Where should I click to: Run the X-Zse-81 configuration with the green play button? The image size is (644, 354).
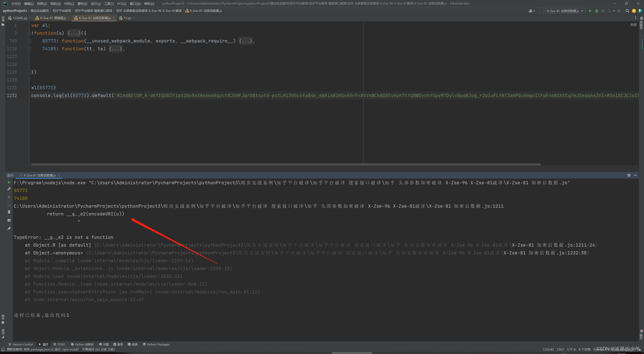click(x=590, y=11)
